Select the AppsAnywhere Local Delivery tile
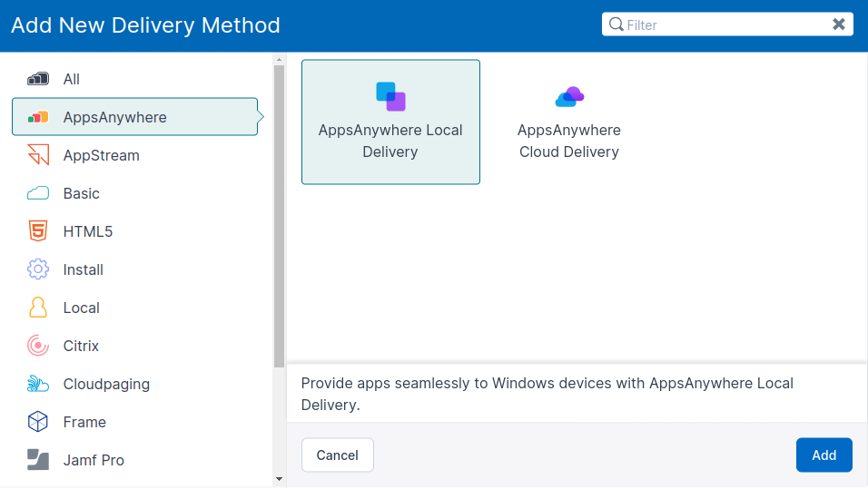 tap(390, 122)
